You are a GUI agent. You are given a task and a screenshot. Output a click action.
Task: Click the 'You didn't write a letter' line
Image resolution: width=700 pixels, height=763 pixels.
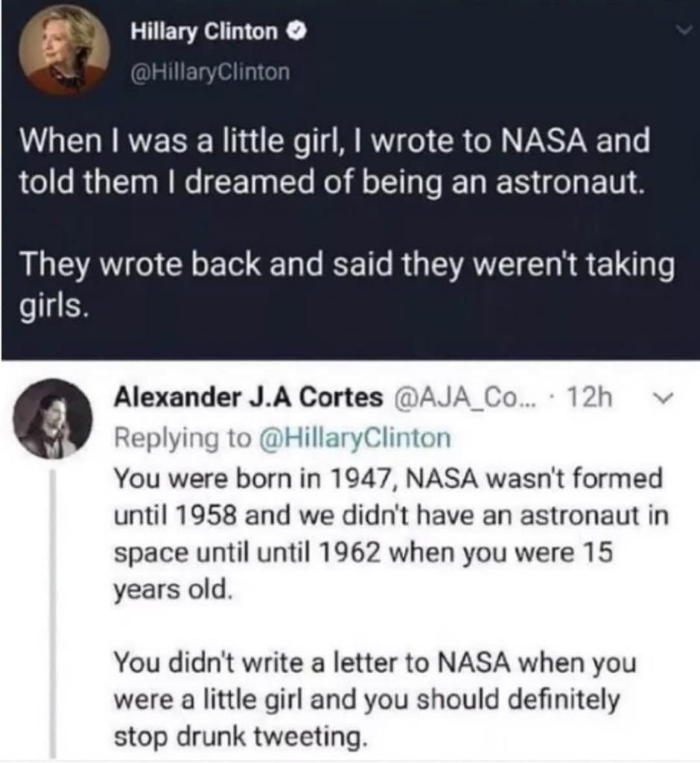[375, 662]
